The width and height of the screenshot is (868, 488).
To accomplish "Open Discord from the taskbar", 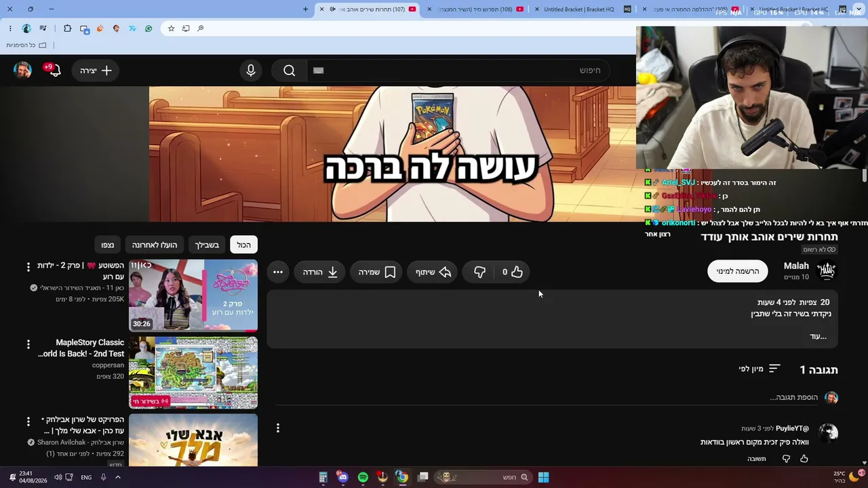I will click(343, 477).
